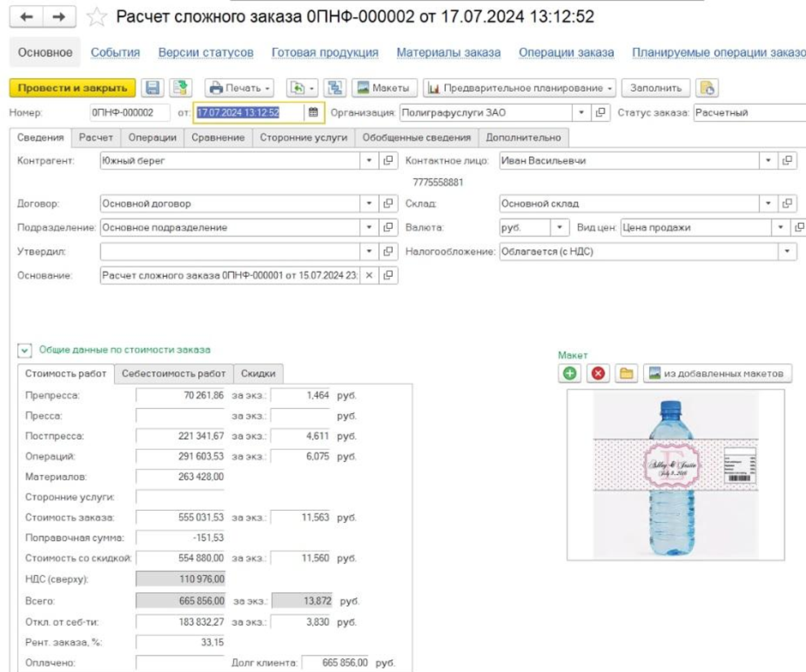Clear the Основание field with X

coord(369,275)
